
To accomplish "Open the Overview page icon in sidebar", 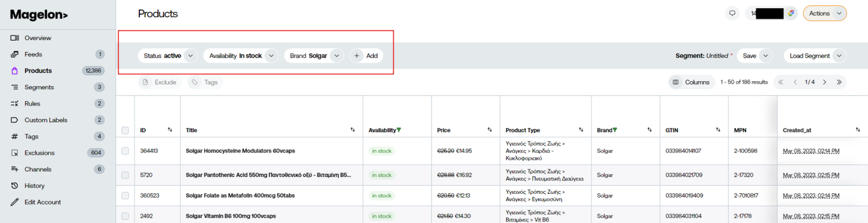I will click(x=15, y=38).
